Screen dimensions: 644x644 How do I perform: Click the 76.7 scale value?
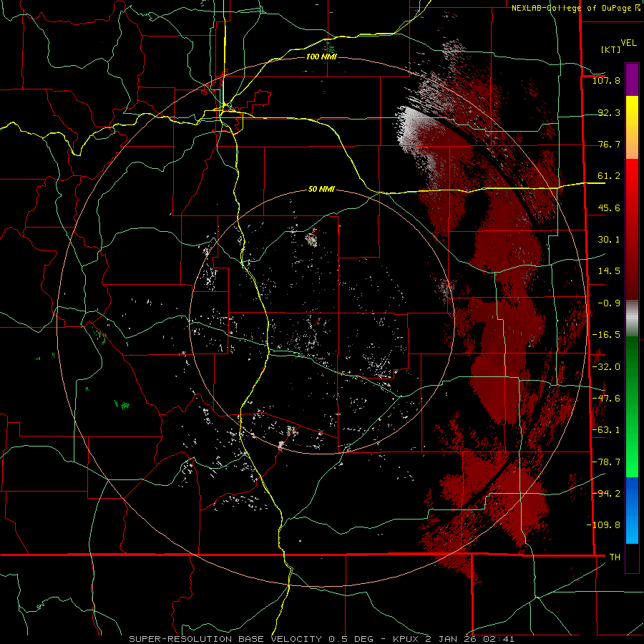[609, 144]
